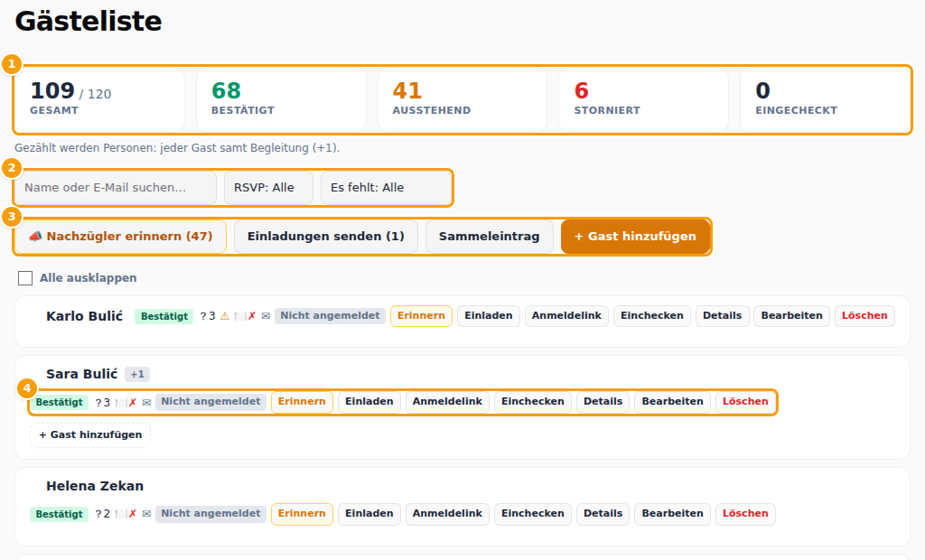Click the plate icon in Sara Bulić's row
Viewport: 925px width, 560px height.
120,403
